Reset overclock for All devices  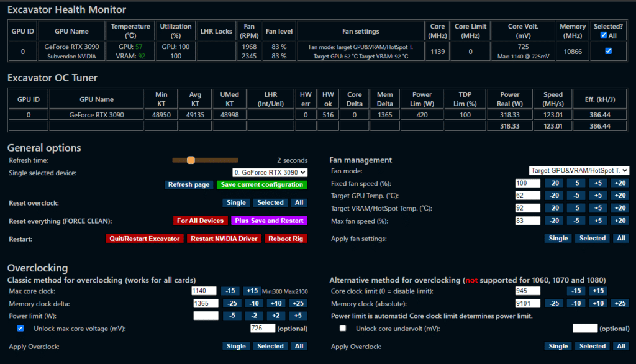tap(299, 203)
